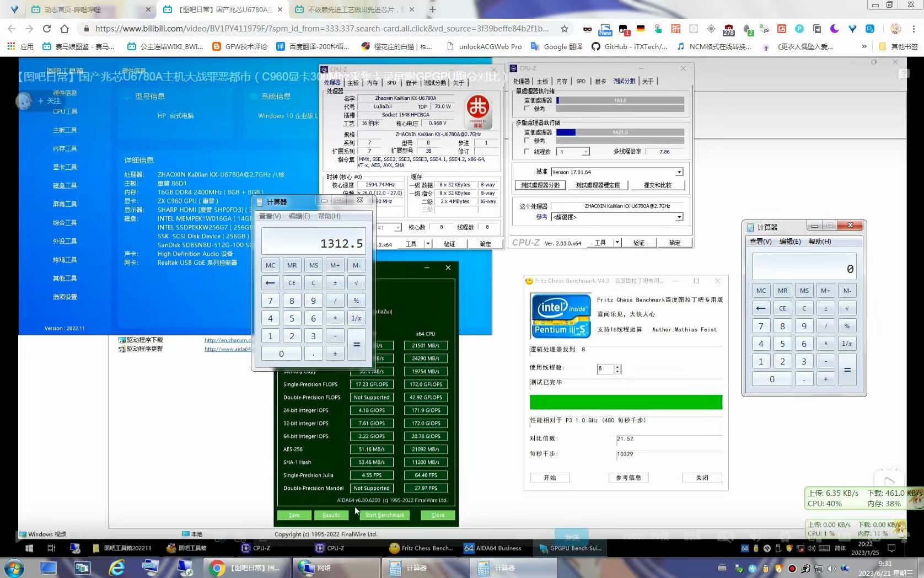Switch to 主板 tab in right CPU-Z
The height and width of the screenshot is (578, 924).
[542, 82]
